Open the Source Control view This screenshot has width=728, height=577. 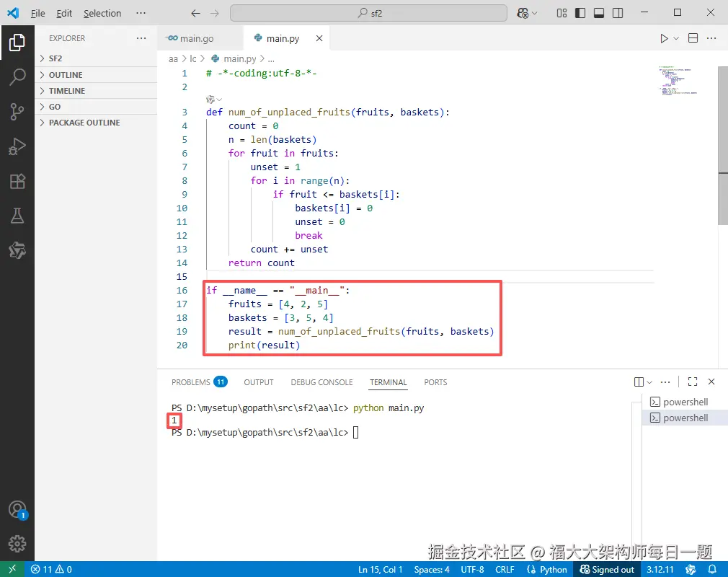[x=17, y=112]
